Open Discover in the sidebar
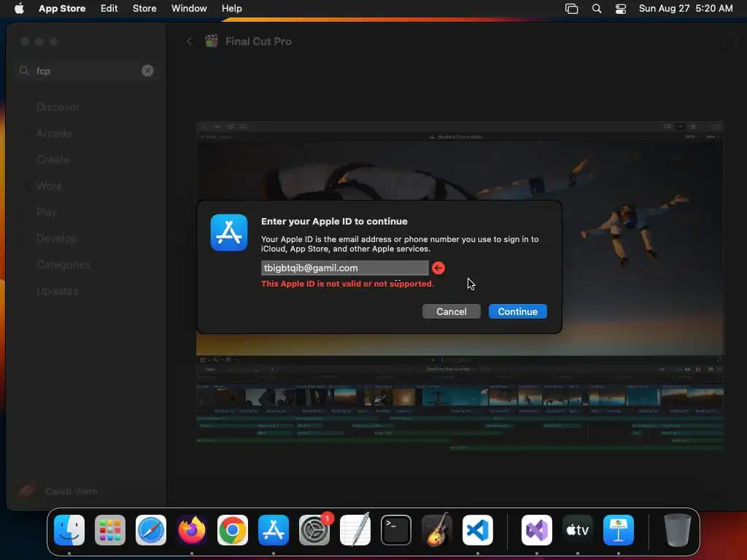Viewport: 747px width, 560px height. (x=58, y=107)
